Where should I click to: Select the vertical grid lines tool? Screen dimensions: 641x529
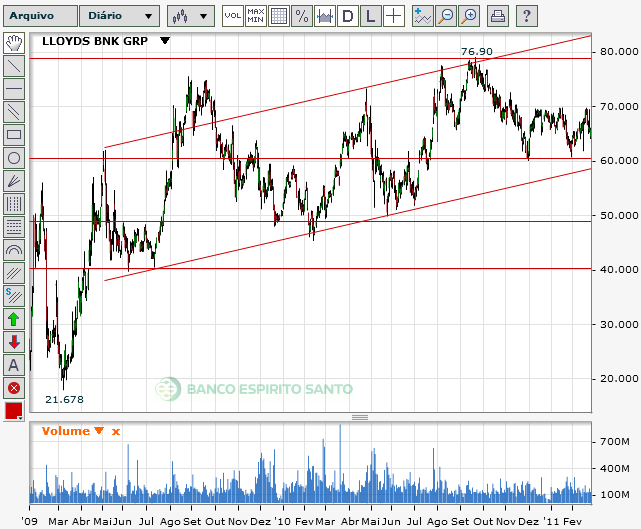pos(14,204)
